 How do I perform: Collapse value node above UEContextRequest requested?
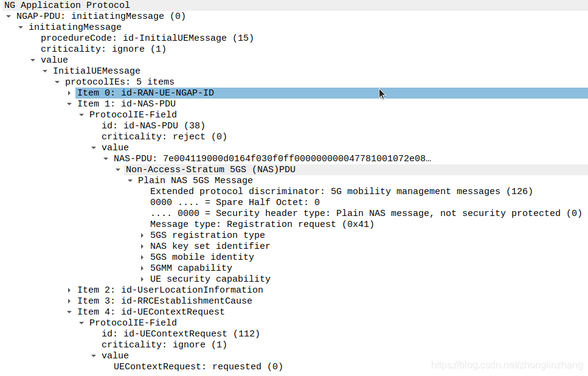pyautogui.click(x=94, y=356)
